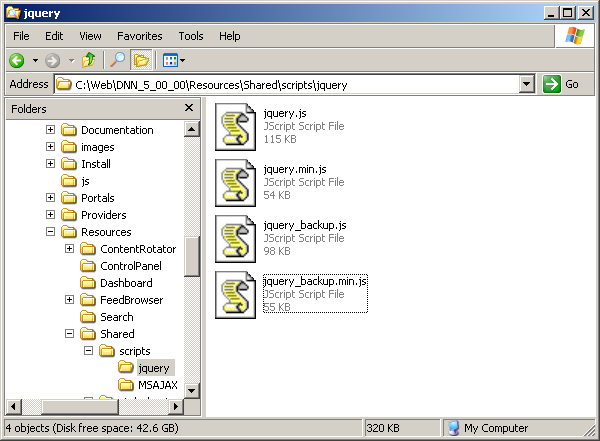Go up one folder level
Viewport: 600px width, 441px height.
click(x=89, y=60)
